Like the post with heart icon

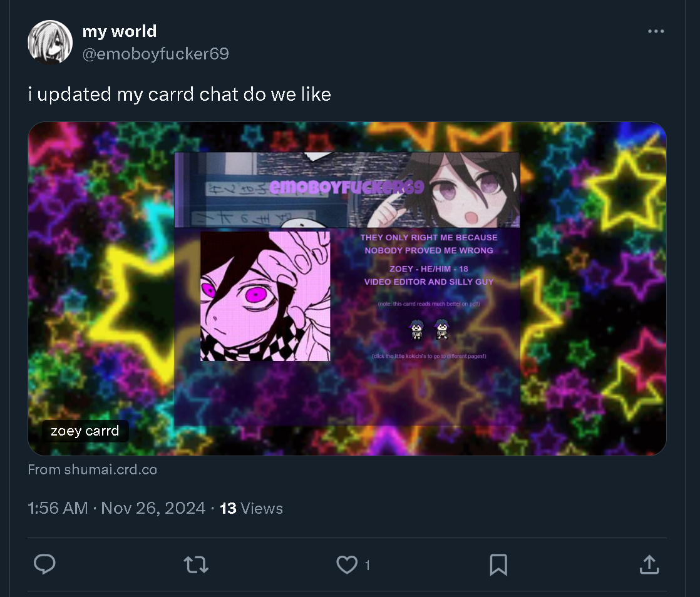[347, 565]
